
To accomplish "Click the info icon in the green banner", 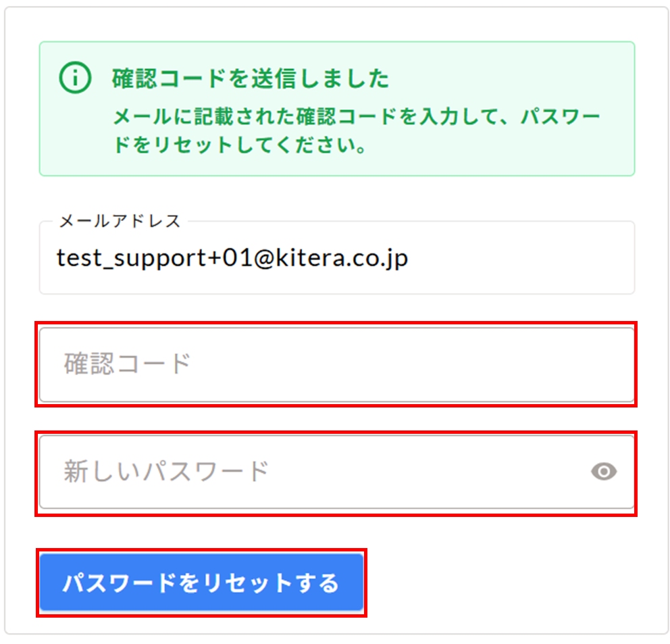I will [75, 79].
